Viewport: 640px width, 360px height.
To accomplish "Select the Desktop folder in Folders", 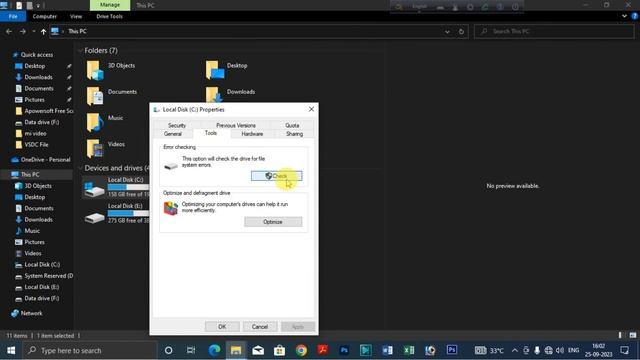I will point(227,70).
